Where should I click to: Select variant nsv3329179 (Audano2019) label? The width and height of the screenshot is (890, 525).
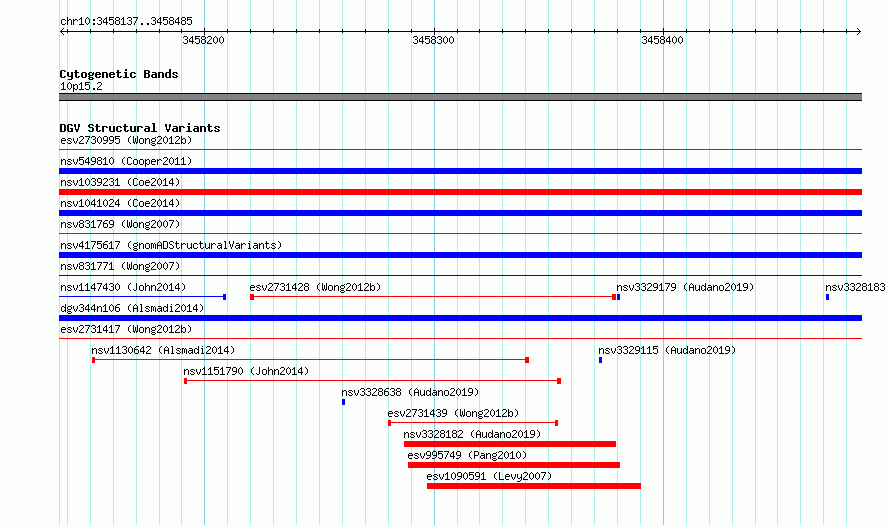click(x=685, y=287)
